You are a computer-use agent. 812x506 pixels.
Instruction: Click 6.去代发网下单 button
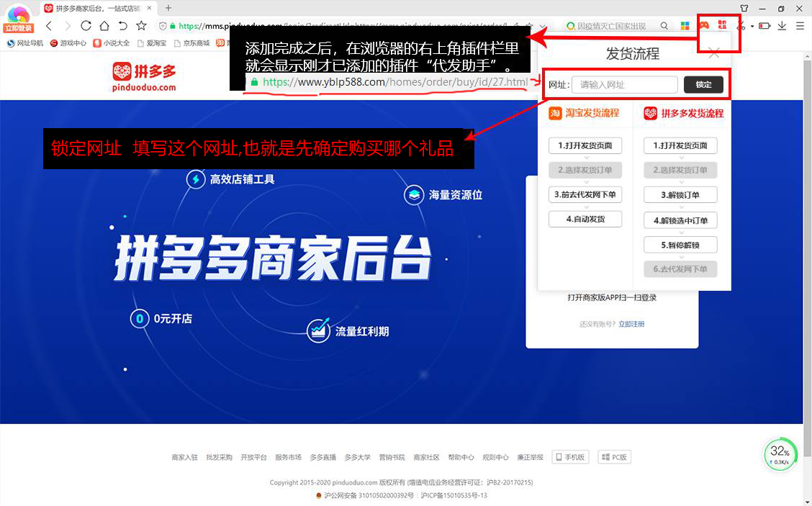(x=680, y=269)
